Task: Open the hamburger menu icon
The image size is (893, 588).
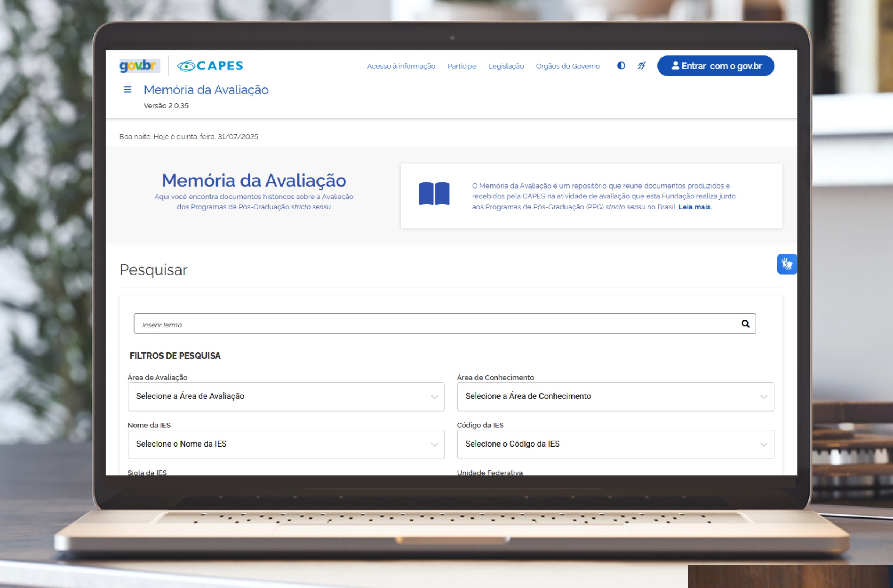Action: (x=128, y=90)
